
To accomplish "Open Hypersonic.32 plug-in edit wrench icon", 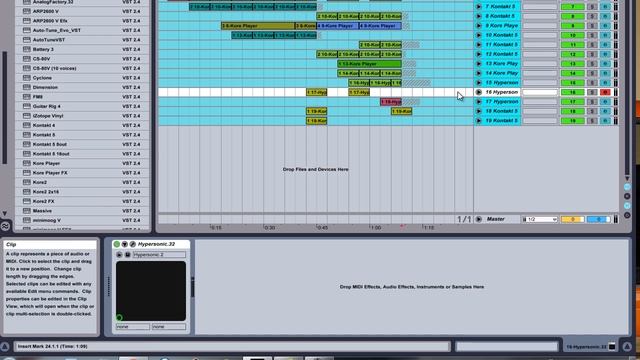I will 133,244.
